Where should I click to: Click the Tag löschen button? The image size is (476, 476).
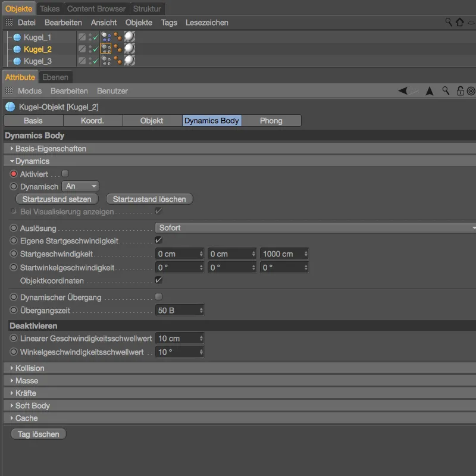coord(38,434)
